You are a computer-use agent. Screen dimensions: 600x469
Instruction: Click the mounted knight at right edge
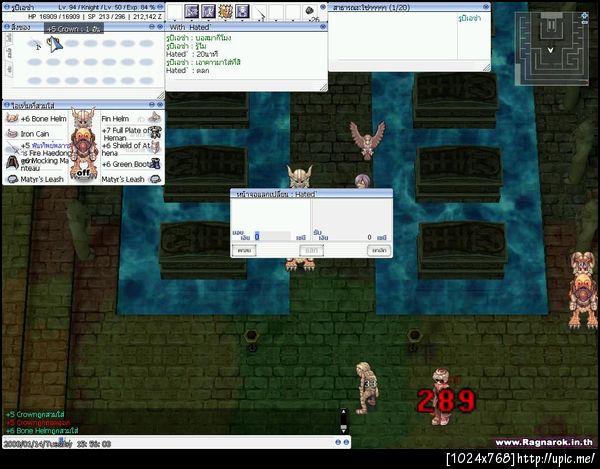[x=584, y=290]
